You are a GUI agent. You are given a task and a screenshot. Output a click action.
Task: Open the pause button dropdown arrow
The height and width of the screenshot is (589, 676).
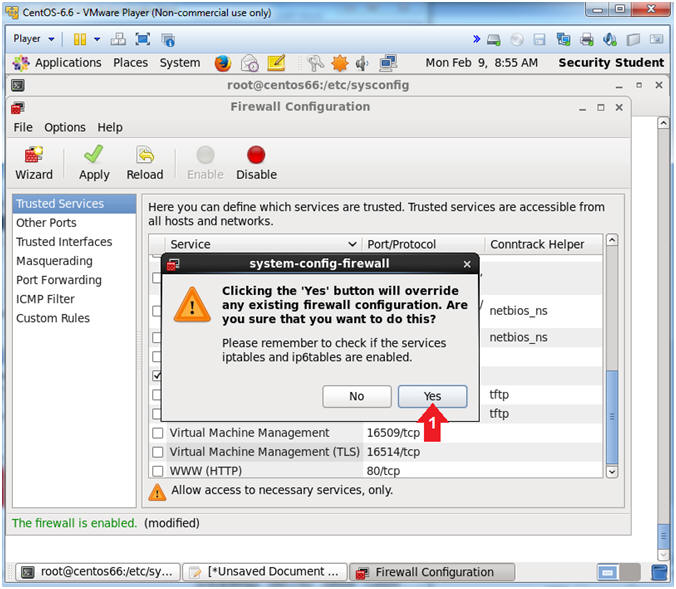(97, 39)
